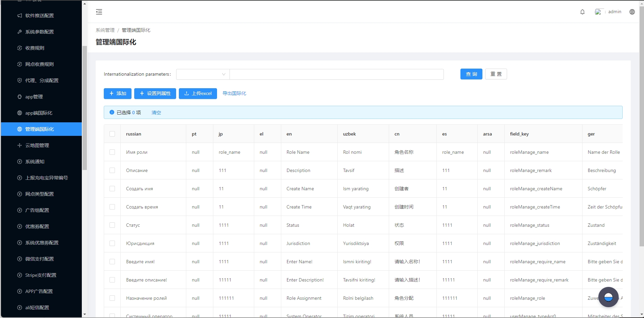Click the 上传excel upload button
Viewport: 644px width, 318px height.
click(198, 93)
